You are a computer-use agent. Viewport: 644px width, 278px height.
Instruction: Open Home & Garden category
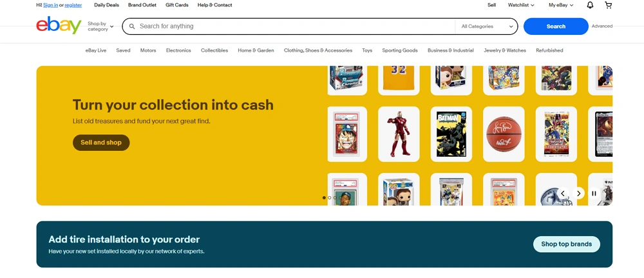click(x=256, y=50)
